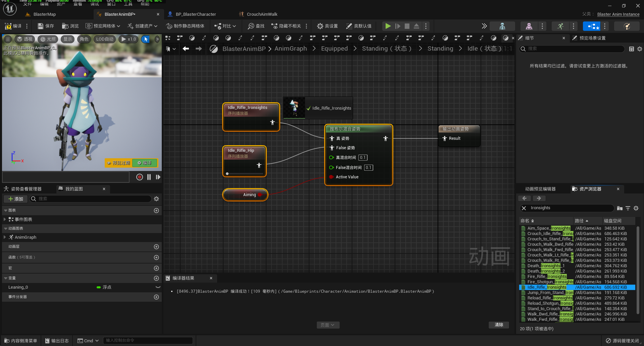
Task: Activate the select cursor tool in viewport
Action: 146,39
